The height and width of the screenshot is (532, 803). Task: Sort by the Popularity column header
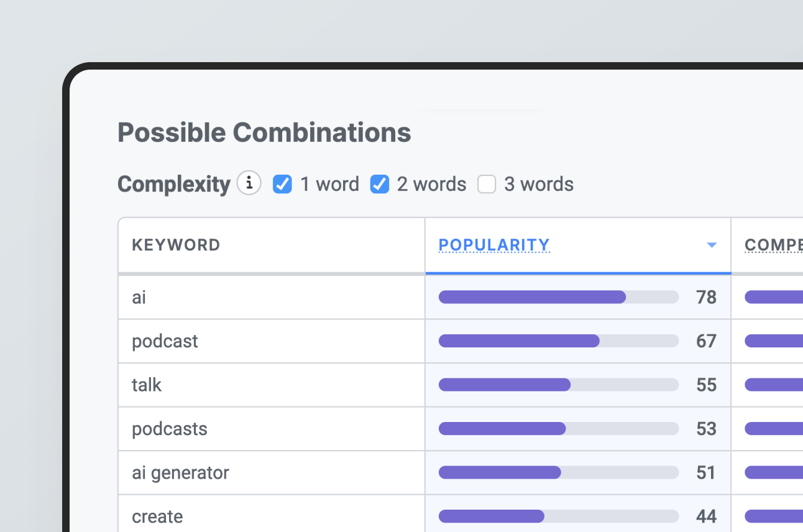coord(494,245)
